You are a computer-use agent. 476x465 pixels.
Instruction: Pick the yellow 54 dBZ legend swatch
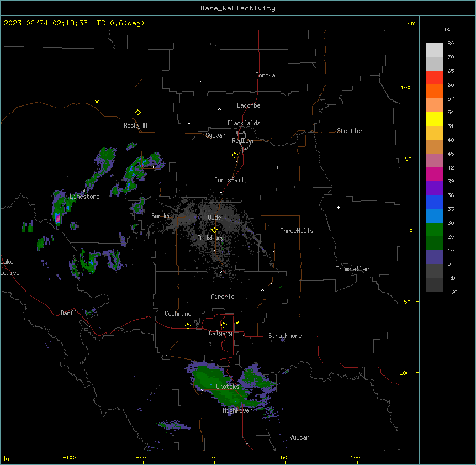(434, 119)
